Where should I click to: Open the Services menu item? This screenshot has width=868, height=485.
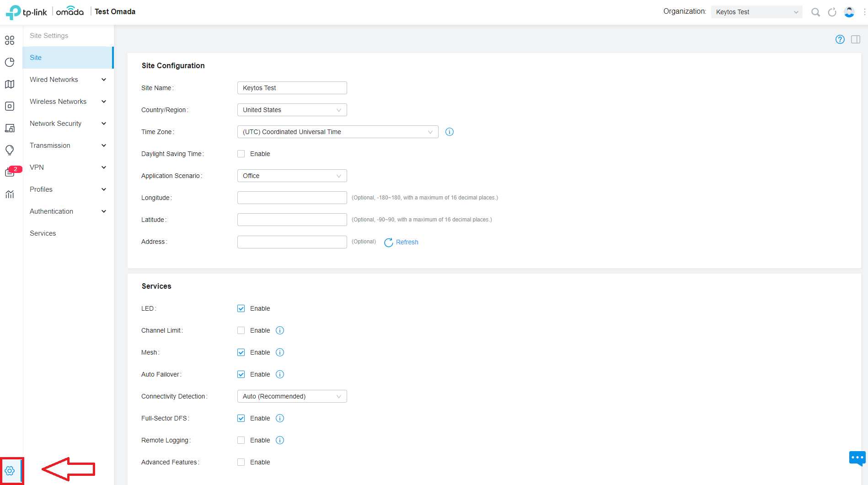68,233
